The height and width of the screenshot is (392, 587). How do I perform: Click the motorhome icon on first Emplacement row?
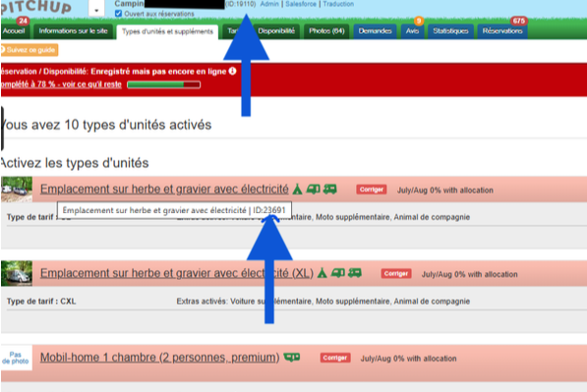click(x=329, y=190)
